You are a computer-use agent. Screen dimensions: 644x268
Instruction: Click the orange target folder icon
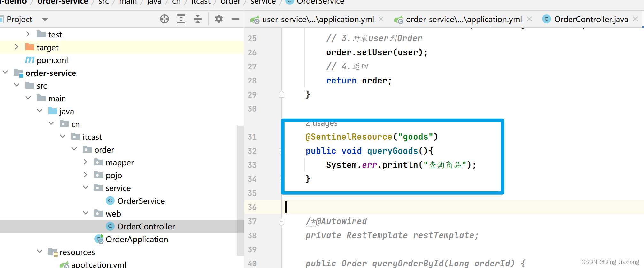point(30,47)
